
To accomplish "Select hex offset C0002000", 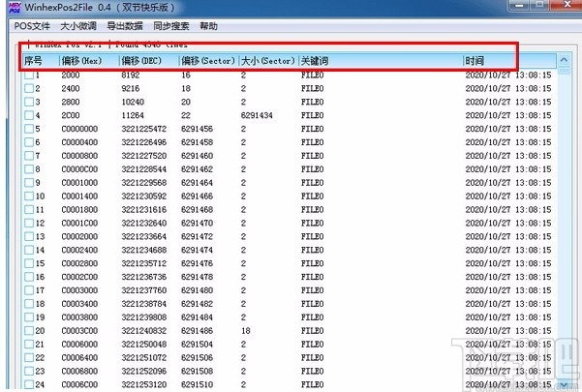I will [79, 236].
